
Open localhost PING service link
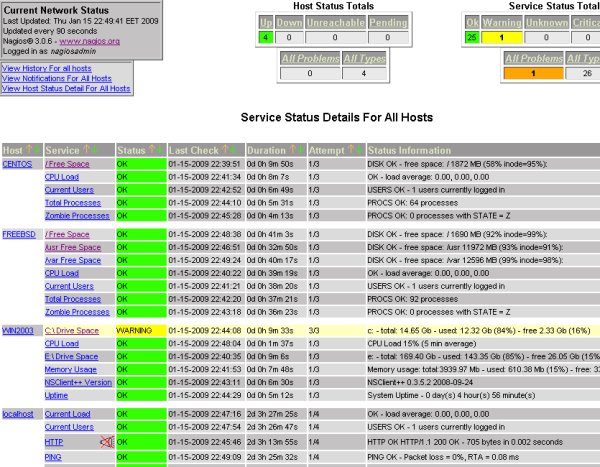click(x=53, y=457)
